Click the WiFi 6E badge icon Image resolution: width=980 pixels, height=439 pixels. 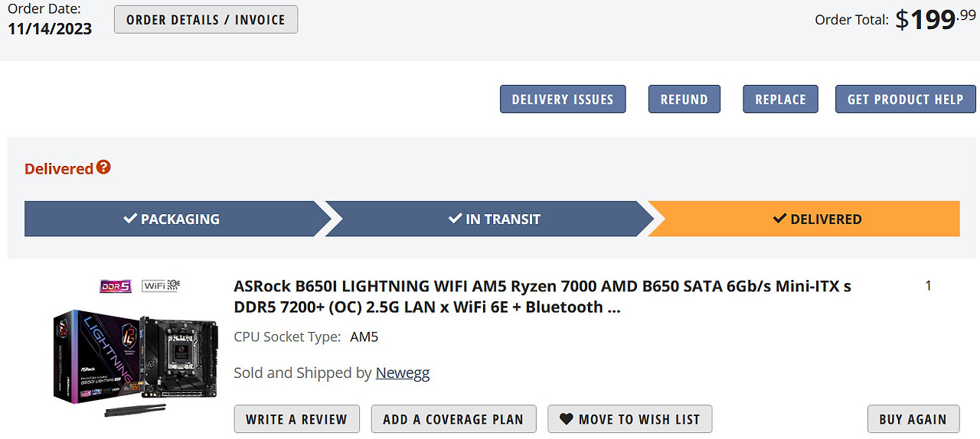pos(161,286)
